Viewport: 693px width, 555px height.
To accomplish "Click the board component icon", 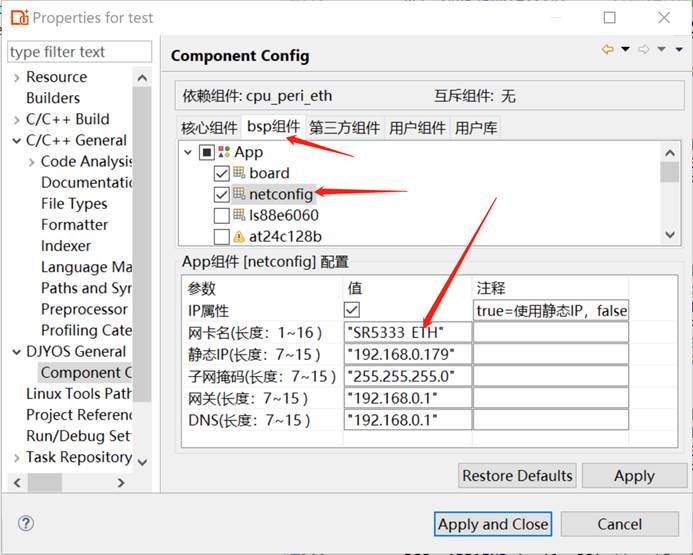I will pos(239,173).
